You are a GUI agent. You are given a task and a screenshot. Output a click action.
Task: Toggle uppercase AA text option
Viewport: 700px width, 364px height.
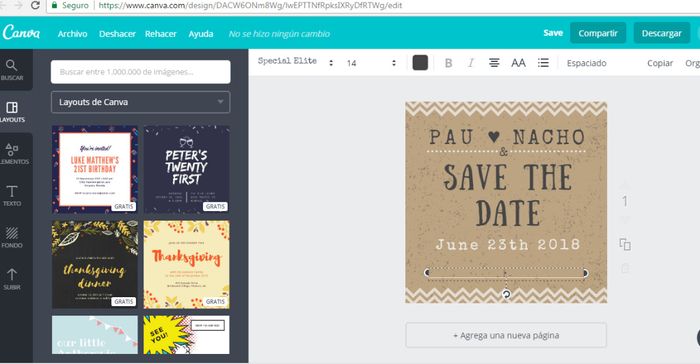(x=518, y=63)
